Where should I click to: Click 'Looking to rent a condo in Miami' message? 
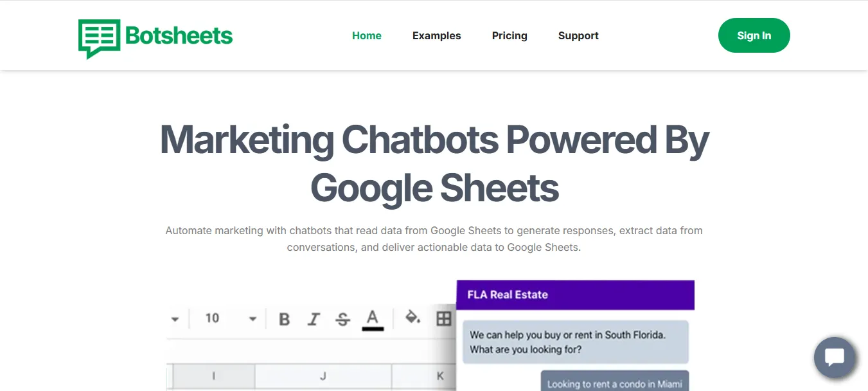coord(615,381)
